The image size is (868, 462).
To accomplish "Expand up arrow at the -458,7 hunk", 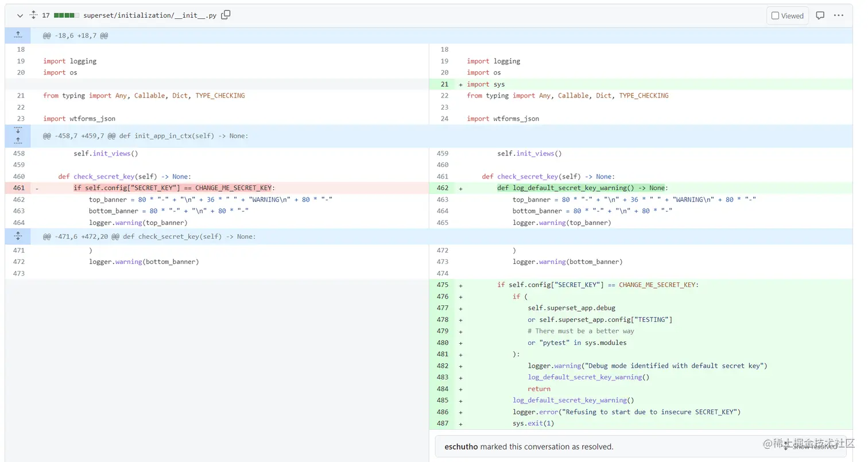I will pos(18,141).
